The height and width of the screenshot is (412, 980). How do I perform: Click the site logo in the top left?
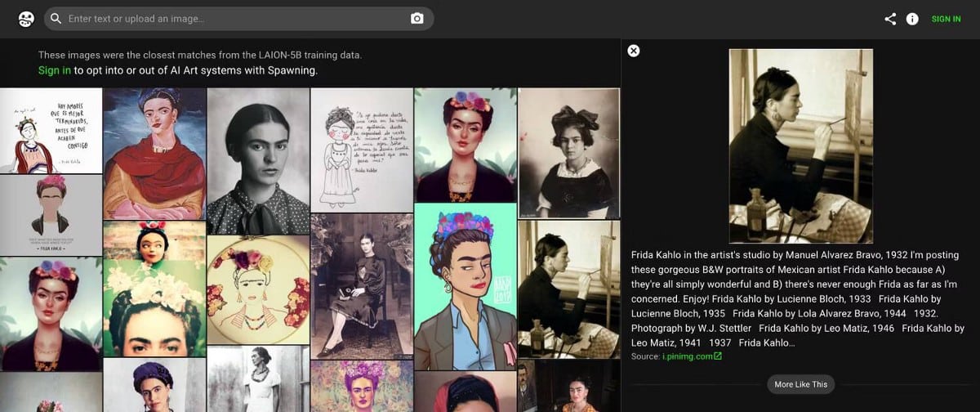click(26, 19)
